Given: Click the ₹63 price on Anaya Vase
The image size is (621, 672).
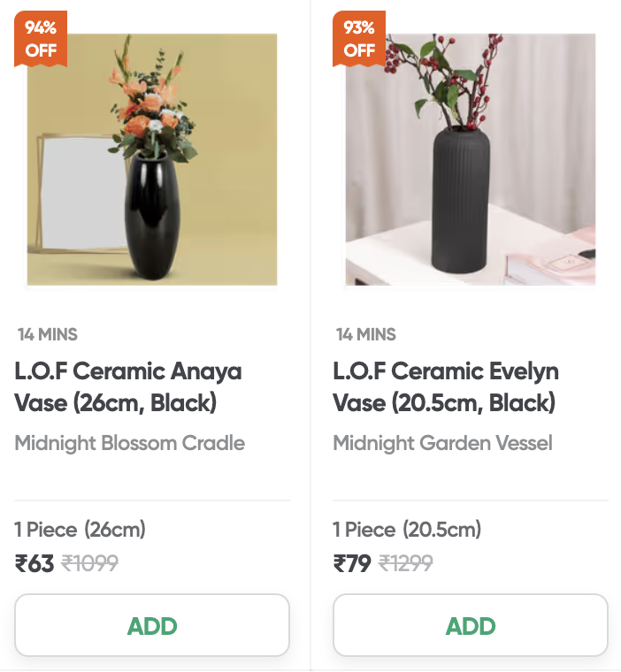Looking at the screenshot, I should point(34,563).
